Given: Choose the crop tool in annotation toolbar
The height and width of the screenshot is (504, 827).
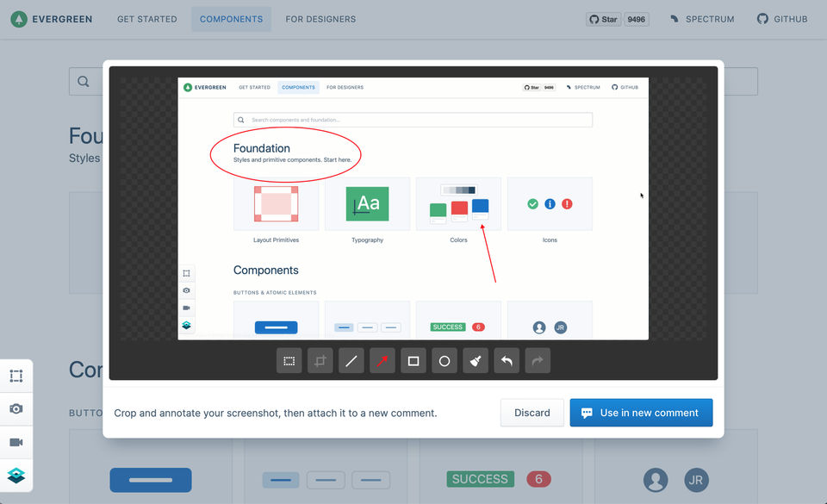Looking at the screenshot, I should tap(320, 361).
